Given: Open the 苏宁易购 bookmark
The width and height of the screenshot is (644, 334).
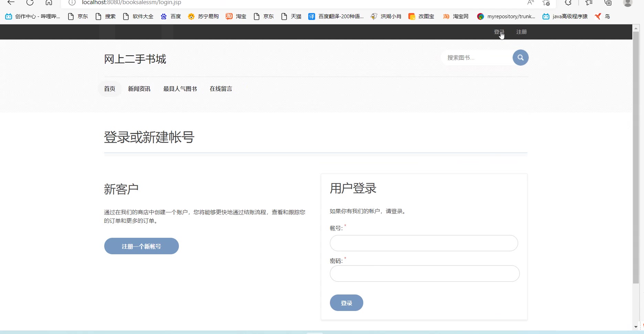Looking at the screenshot, I should (204, 16).
